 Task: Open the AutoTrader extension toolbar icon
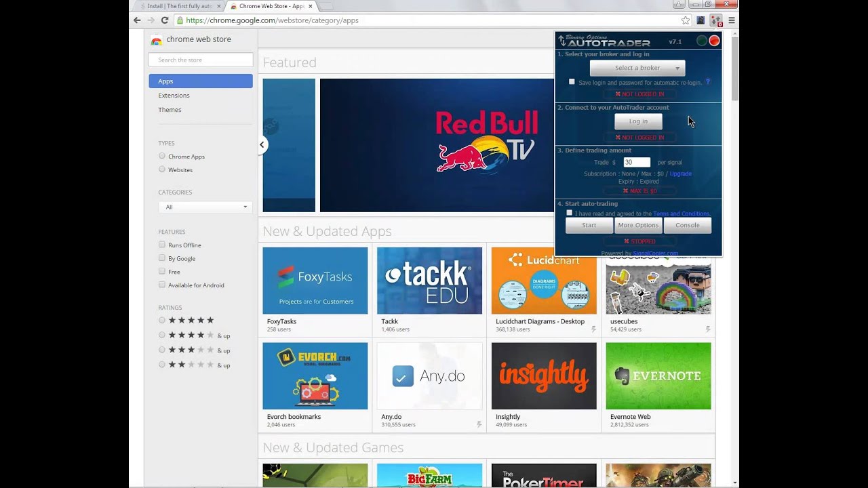click(x=716, y=20)
